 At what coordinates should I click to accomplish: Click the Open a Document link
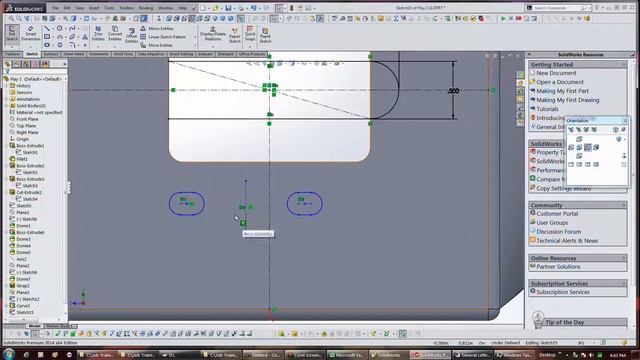(560, 82)
